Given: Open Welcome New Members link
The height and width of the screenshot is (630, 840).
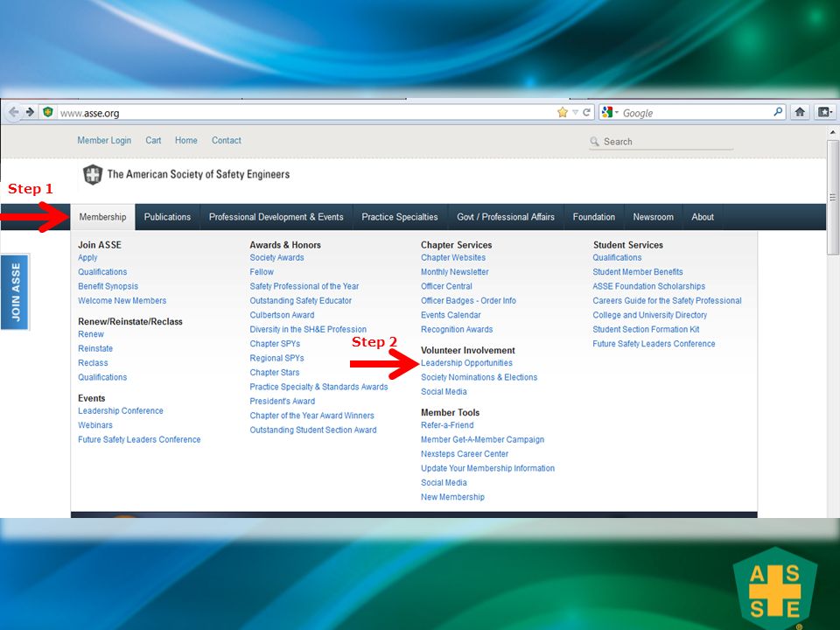Looking at the screenshot, I should 122,300.
